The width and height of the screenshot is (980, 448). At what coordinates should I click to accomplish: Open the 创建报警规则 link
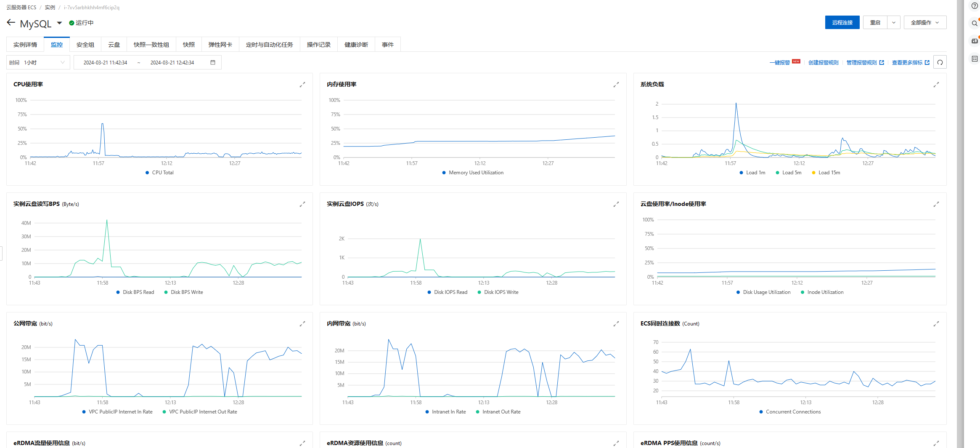(x=823, y=62)
